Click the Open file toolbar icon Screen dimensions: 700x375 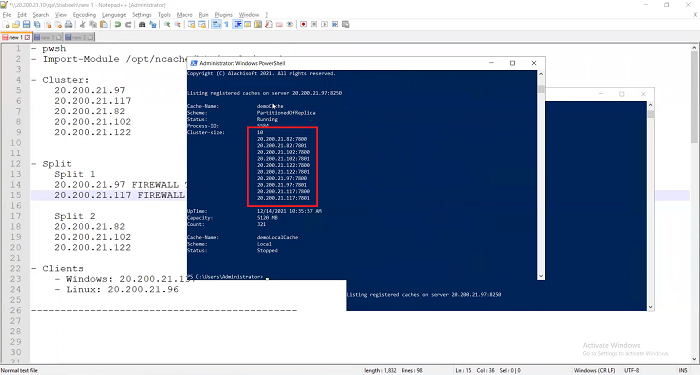click(16, 25)
